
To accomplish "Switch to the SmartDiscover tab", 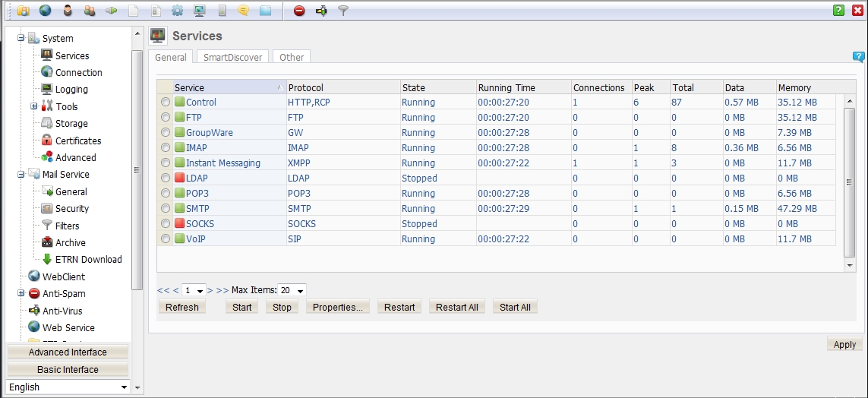I will [x=232, y=57].
